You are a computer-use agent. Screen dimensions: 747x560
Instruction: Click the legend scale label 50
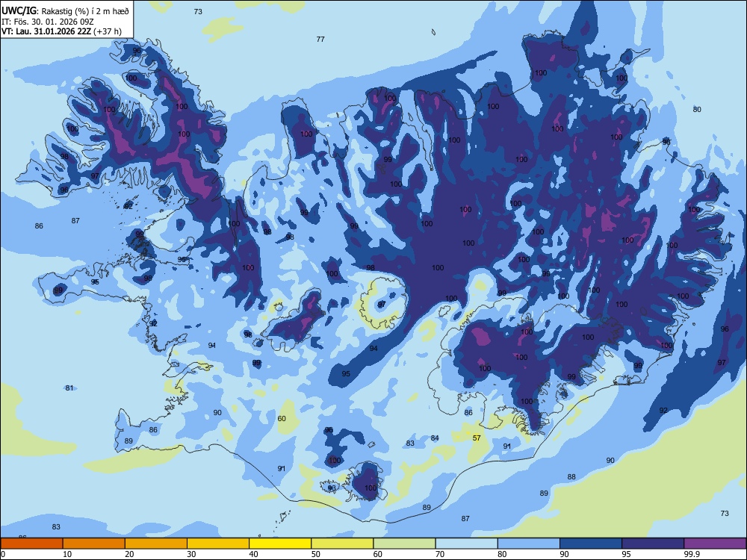tap(316, 554)
